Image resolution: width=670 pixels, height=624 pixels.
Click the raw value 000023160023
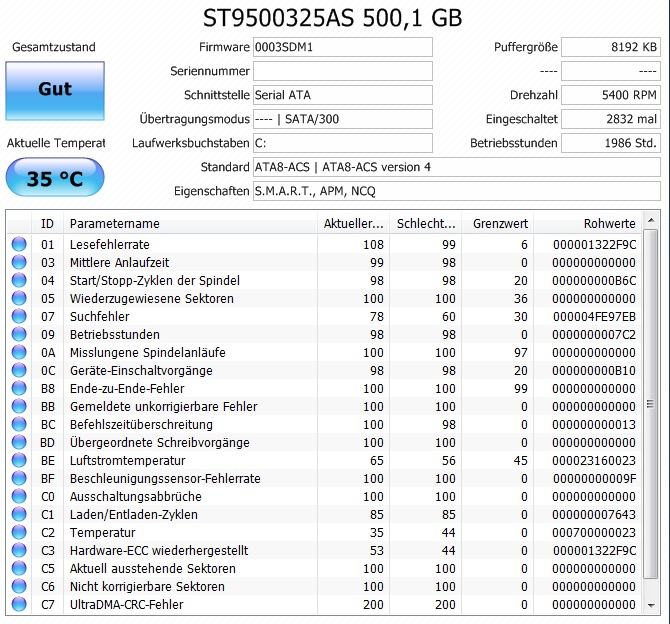594,460
